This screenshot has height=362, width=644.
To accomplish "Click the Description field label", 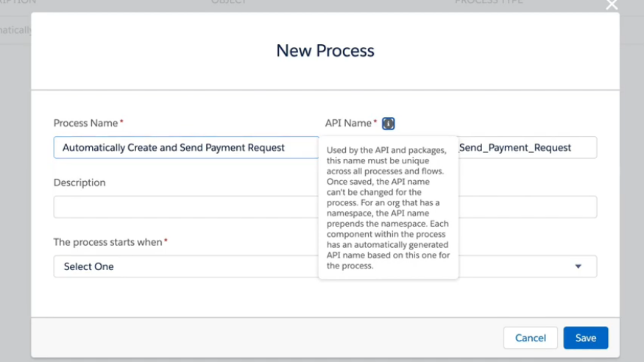I will 79,182.
